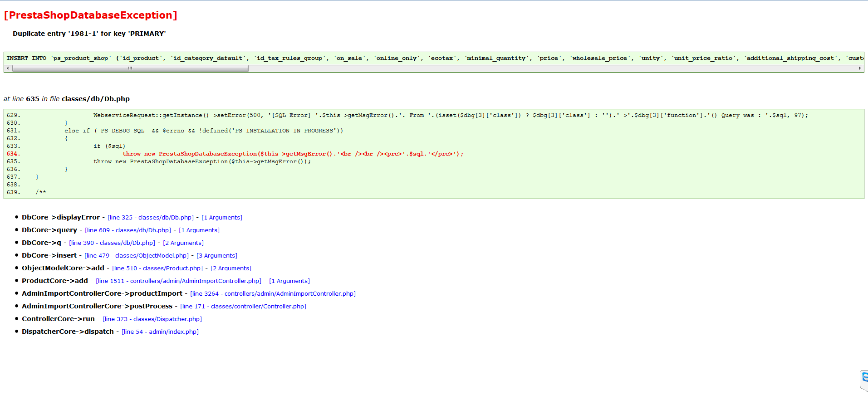Open link 'line 609 - classes/db/Db.php'
Image resolution: width=868 pixels, height=400 pixels.
click(x=128, y=230)
